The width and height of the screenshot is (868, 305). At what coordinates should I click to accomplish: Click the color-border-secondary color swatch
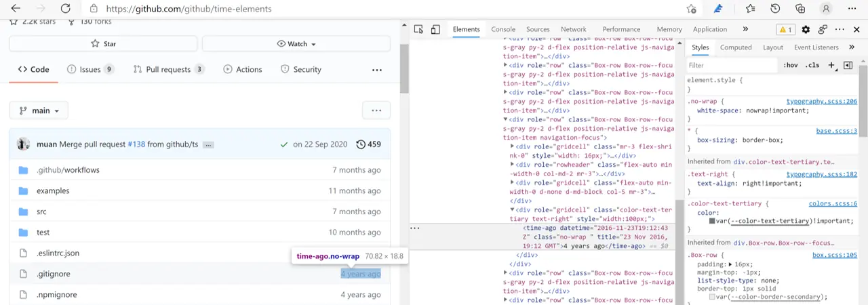713,297
